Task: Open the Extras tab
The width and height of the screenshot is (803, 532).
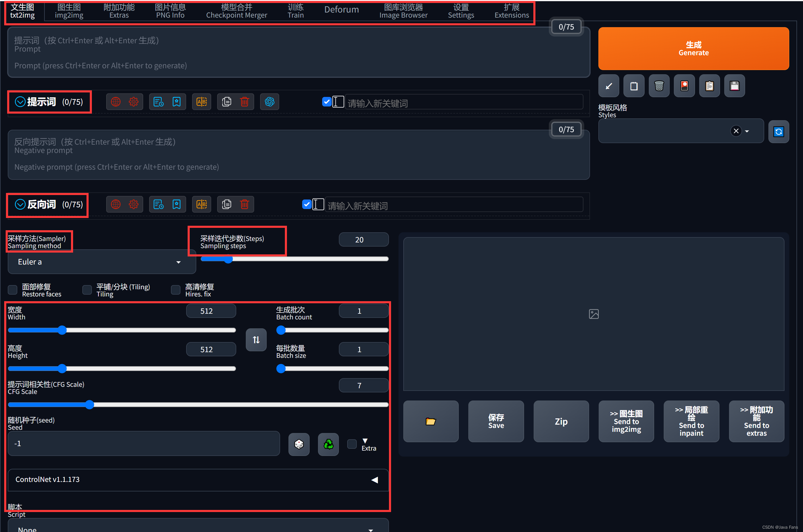Action: point(119,11)
